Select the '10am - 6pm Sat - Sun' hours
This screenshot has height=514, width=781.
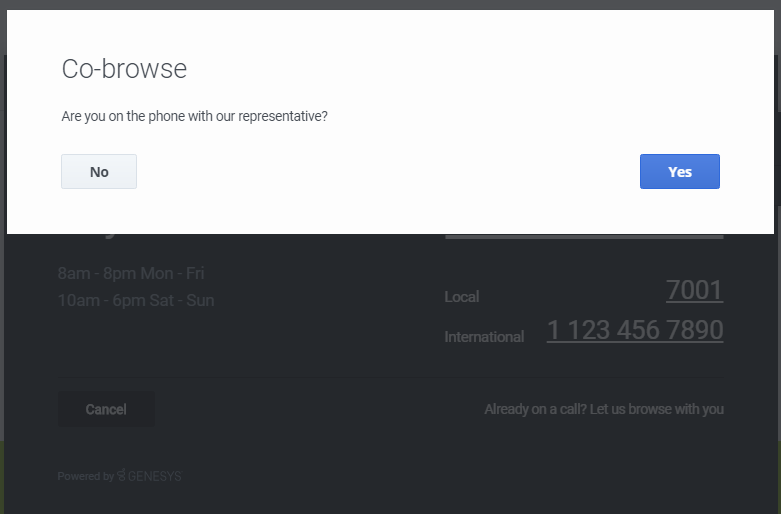click(136, 300)
